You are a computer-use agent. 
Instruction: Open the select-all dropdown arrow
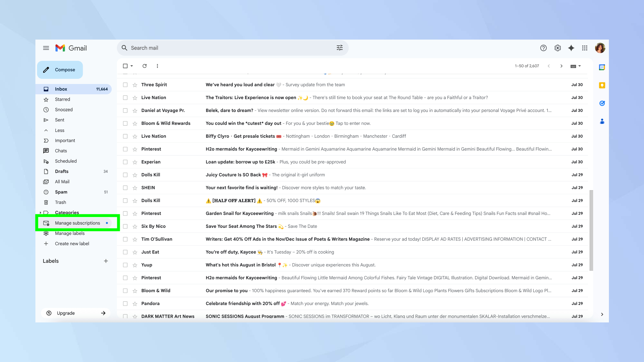coord(131,66)
